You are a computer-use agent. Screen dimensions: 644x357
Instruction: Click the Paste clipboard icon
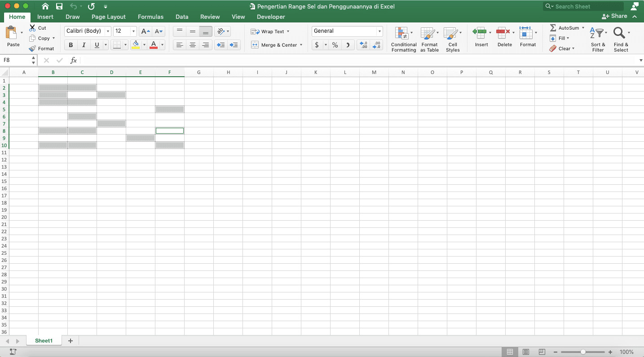point(11,33)
